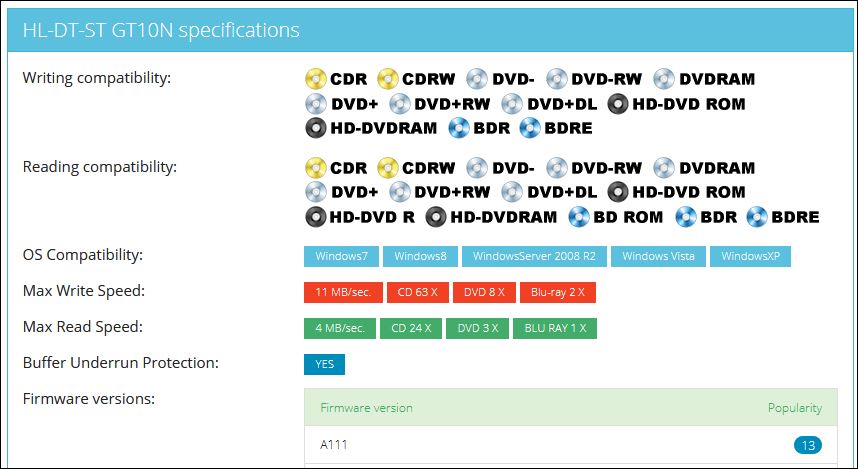The height and width of the screenshot is (469, 858).
Task: Click the DVD-RW disc icon in Reading compatibility
Action: 556,168
